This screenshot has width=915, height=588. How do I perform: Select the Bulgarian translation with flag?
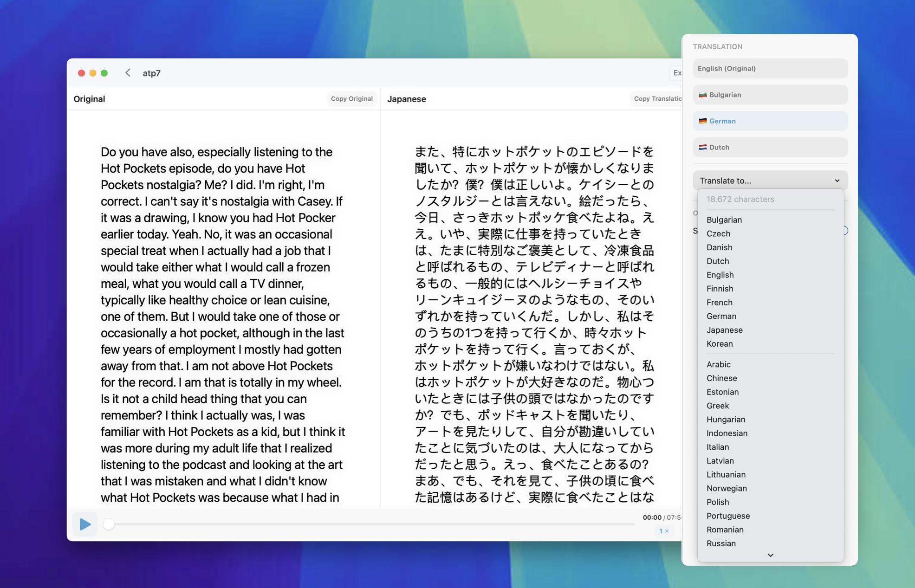click(770, 95)
